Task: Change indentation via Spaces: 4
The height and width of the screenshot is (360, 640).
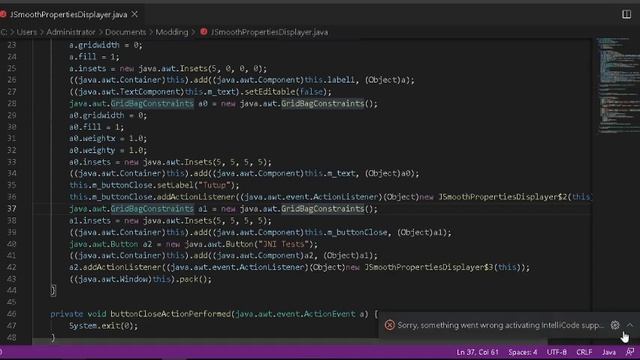Action: click(x=522, y=352)
